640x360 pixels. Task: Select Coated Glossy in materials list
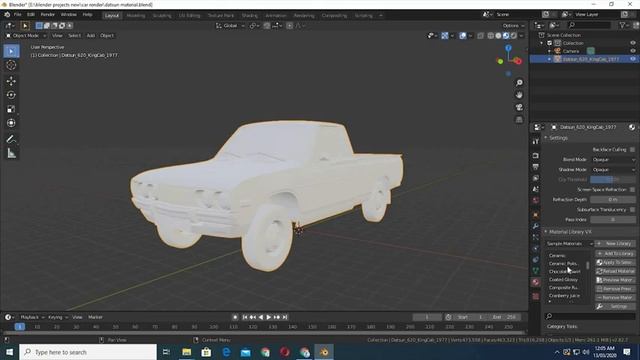[x=564, y=280]
